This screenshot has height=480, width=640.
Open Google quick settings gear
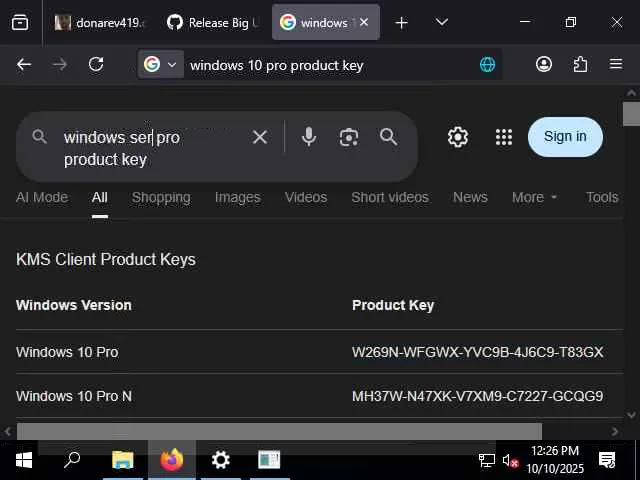[x=458, y=137]
